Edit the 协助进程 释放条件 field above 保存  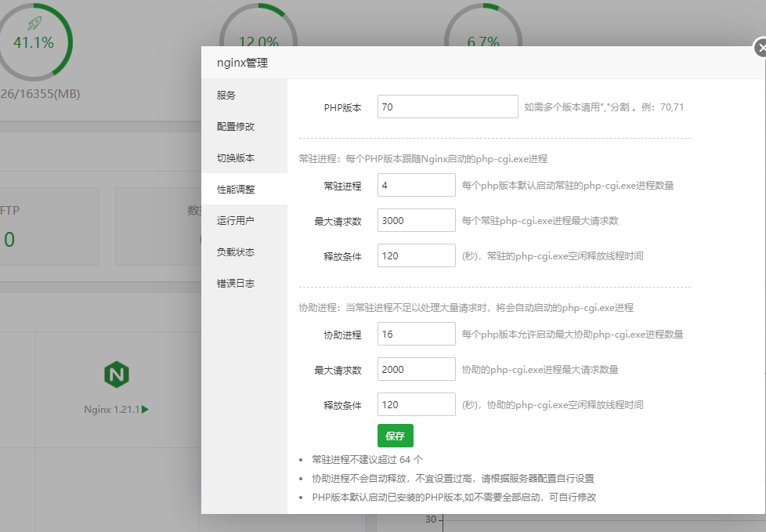click(416, 404)
